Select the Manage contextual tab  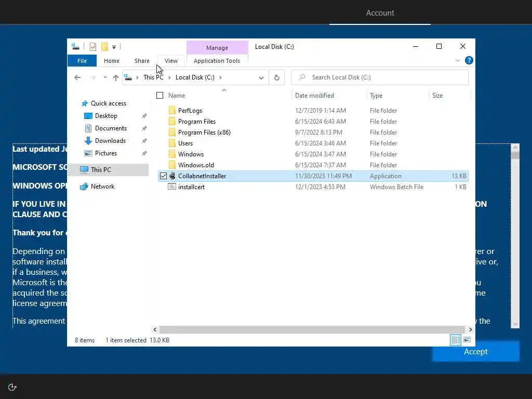click(217, 48)
